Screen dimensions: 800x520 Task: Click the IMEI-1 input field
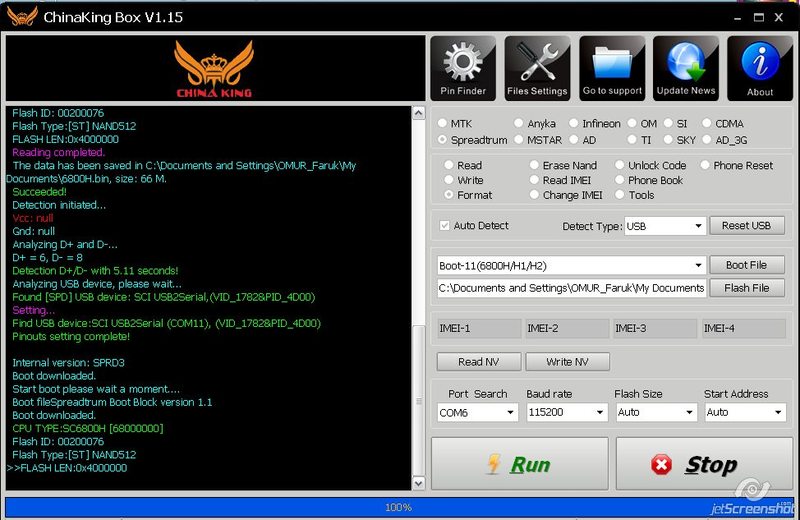click(479, 329)
